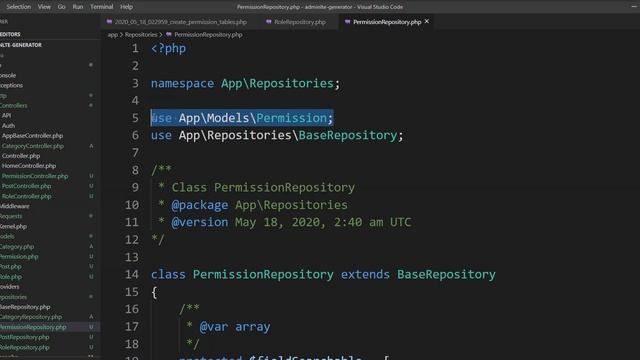The width and height of the screenshot is (640, 360).
Task: Expand the Requests folder
Action: pyautogui.click(x=11, y=216)
